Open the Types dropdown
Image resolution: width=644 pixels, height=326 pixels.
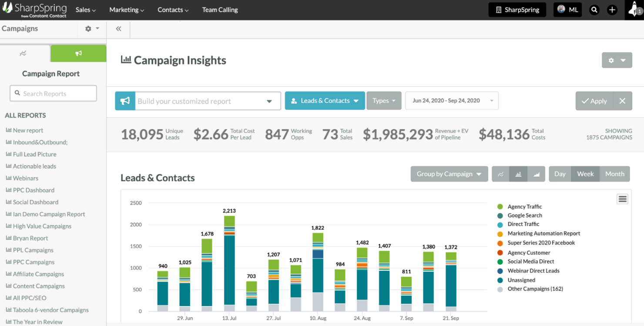[384, 101]
